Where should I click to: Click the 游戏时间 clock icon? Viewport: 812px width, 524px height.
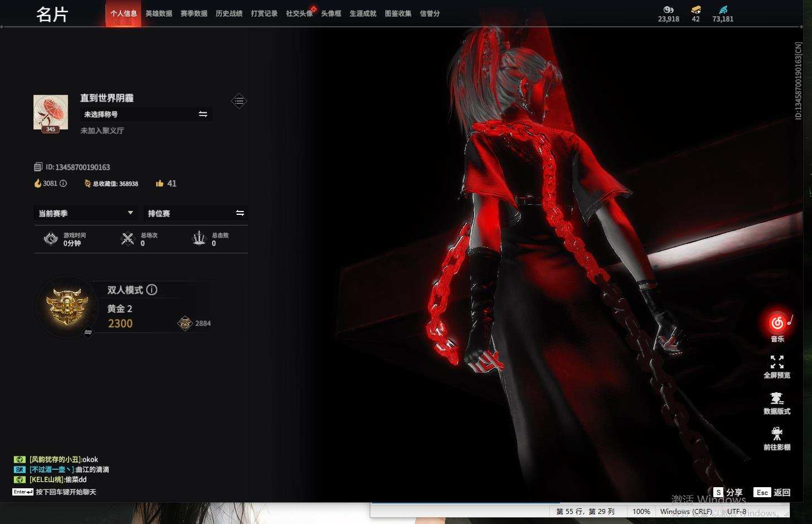51,239
